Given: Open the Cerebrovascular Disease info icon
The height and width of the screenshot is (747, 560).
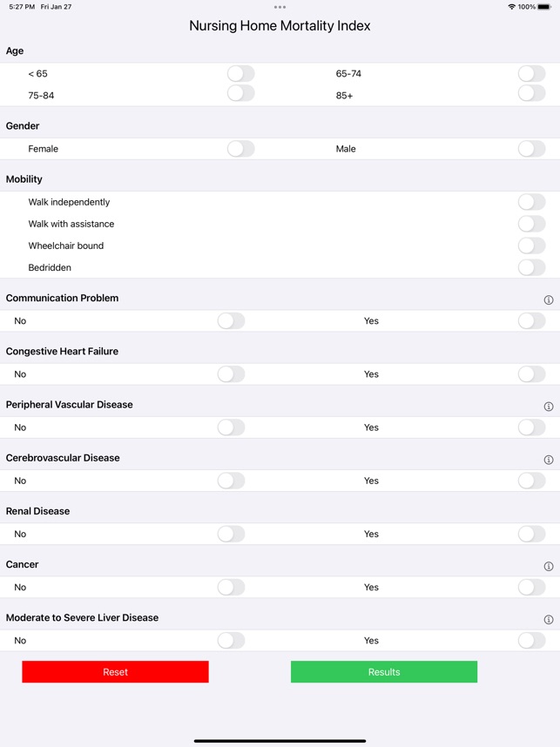Looking at the screenshot, I should (548, 459).
